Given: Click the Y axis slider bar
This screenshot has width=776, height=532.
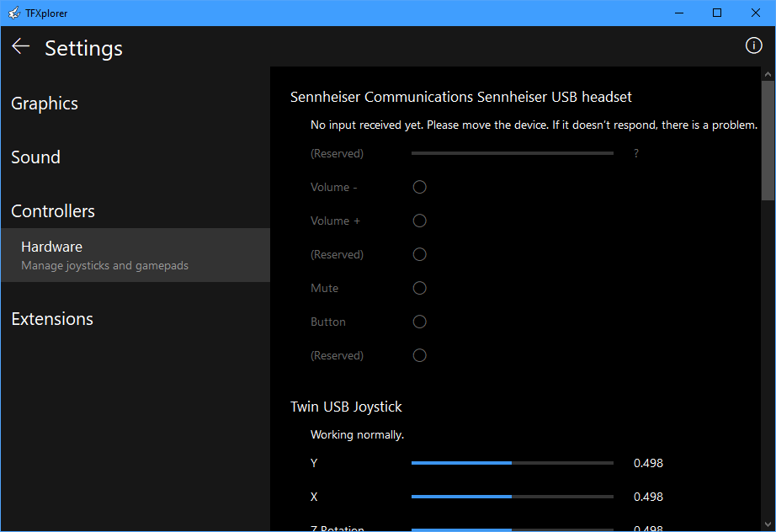Looking at the screenshot, I should coord(512,463).
